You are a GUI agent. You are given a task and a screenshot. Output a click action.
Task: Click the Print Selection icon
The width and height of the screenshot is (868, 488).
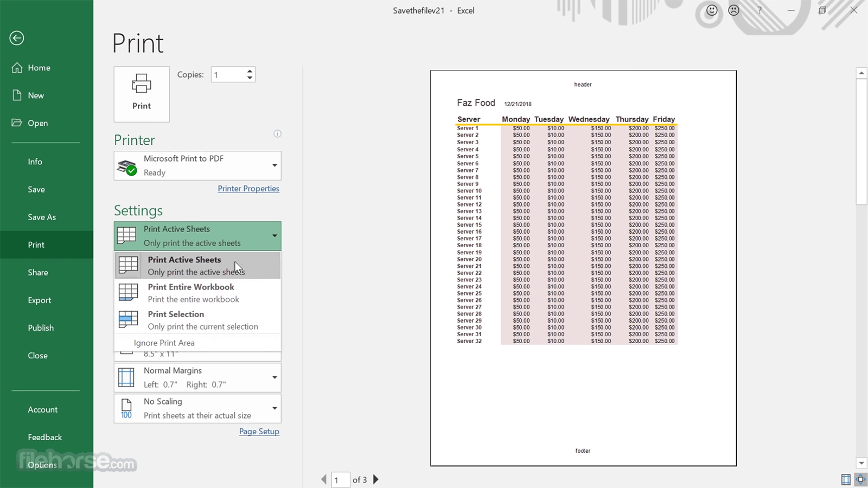click(129, 320)
